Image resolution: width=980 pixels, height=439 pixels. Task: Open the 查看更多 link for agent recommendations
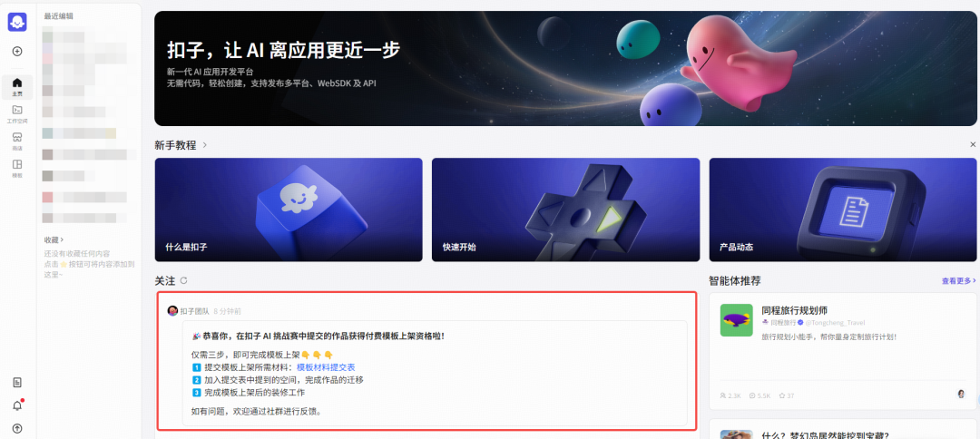point(958,281)
